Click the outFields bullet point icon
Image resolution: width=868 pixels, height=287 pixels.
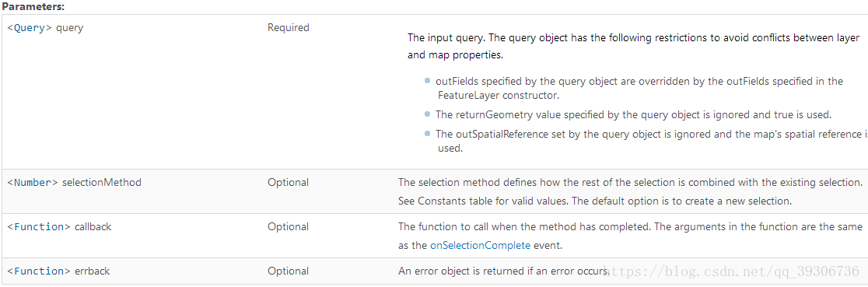[x=427, y=81]
